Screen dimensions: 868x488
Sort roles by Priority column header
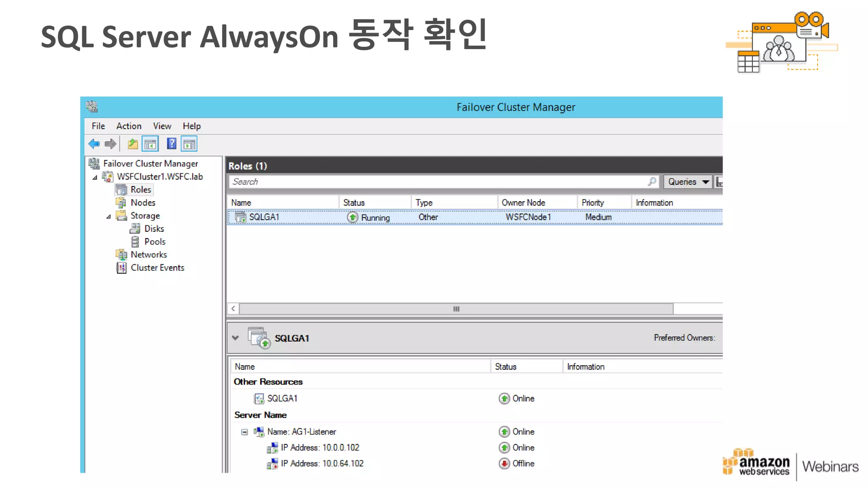pyautogui.click(x=604, y=202)
